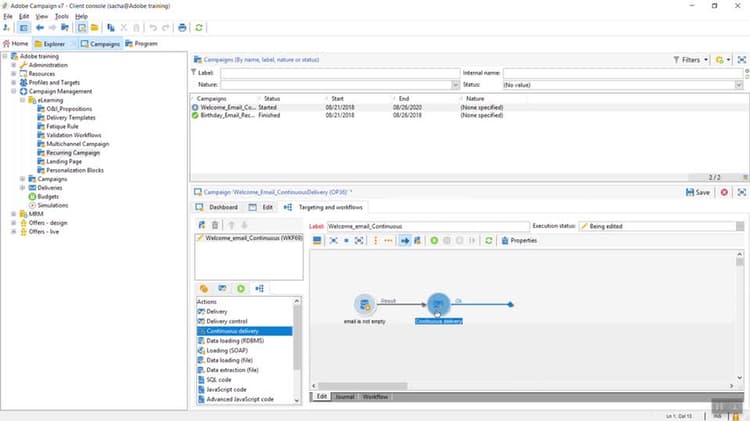Select JavaScript code action
Image resolution: width=750 pixels, height=421 pixels.
(x=226, y=389)
